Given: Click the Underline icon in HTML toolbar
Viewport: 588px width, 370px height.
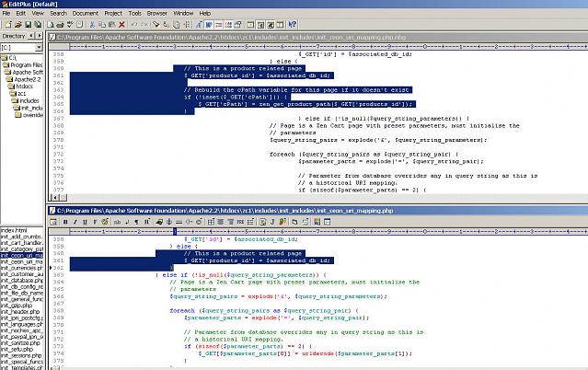Looking at the screenshot, I should pos(85,222).
